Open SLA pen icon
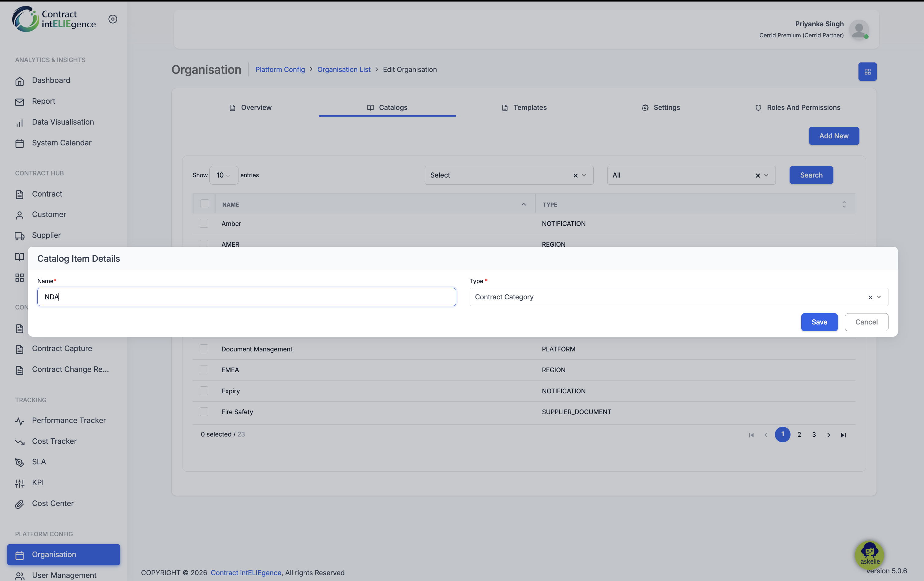The image size is (924, 581). click(x=20, y=463)
